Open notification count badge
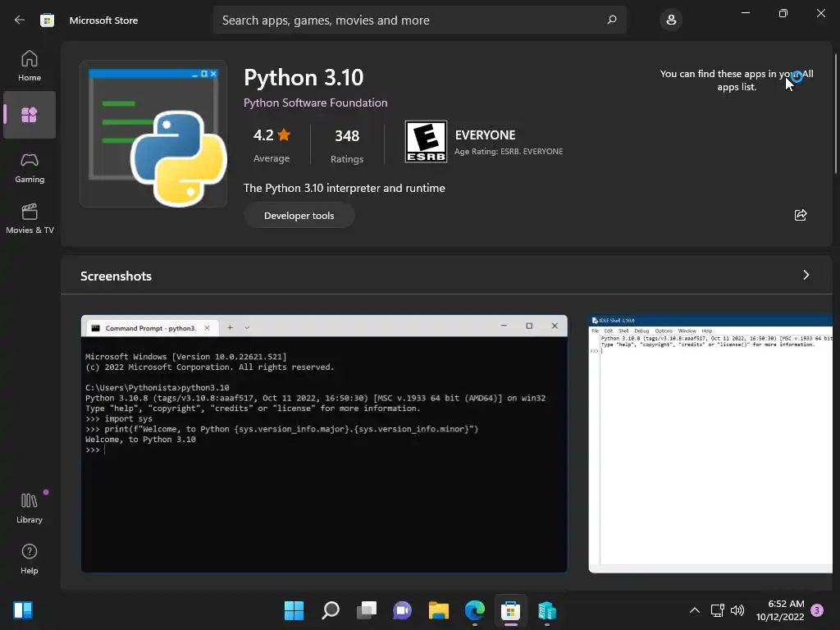 (817, 610)
